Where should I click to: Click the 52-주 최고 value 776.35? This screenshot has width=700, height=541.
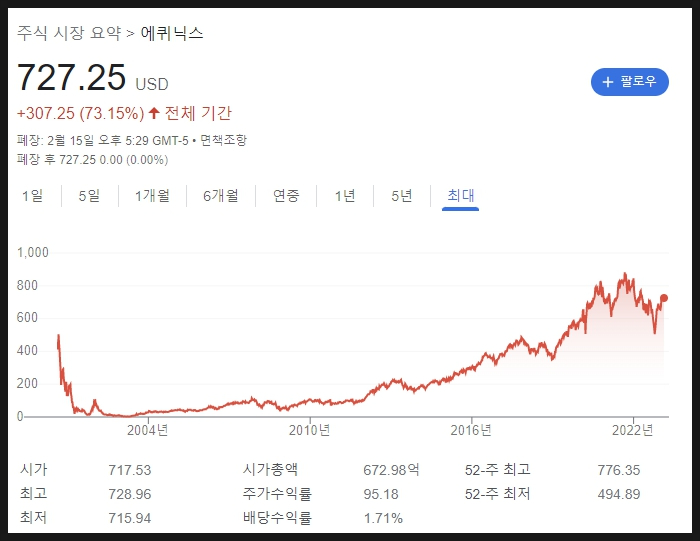(619, 470)
